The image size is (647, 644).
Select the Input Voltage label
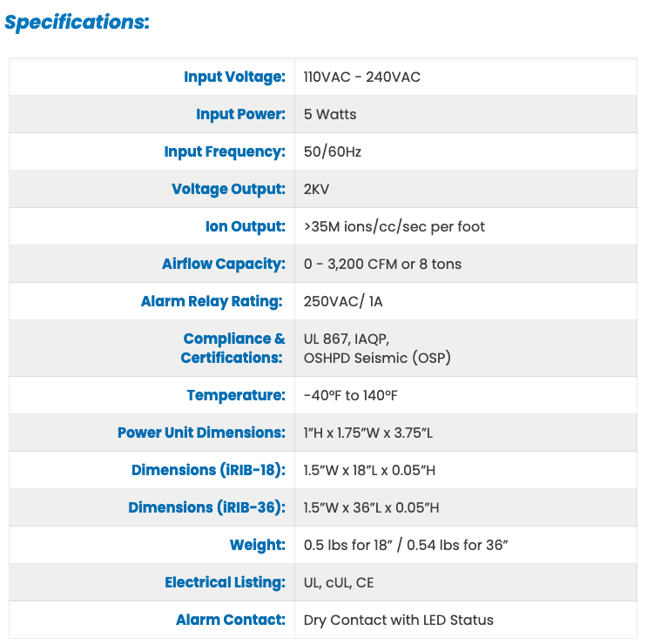click(x=234, y=77)
